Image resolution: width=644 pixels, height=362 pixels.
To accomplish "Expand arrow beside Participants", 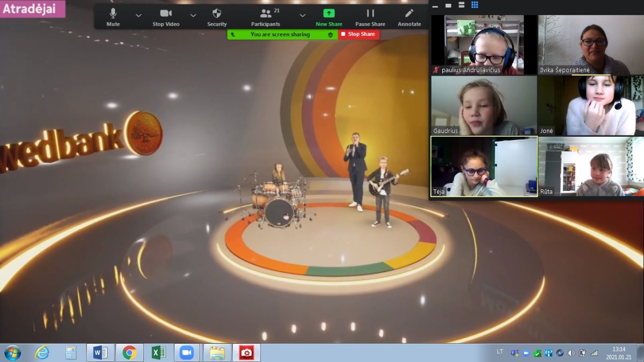I will [302, 16].
